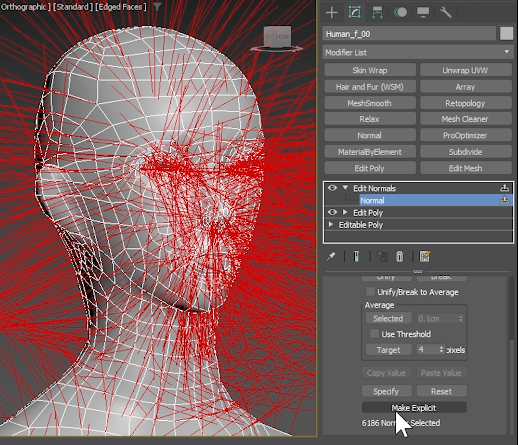This screenshot has width=518, height=445.
Task: Click the Target pixels value field
Action: coord(428,350)
